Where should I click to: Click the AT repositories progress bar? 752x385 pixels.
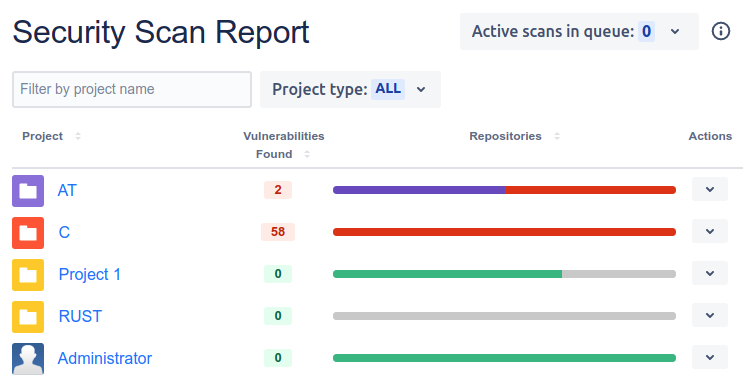(x=504, y=190)
